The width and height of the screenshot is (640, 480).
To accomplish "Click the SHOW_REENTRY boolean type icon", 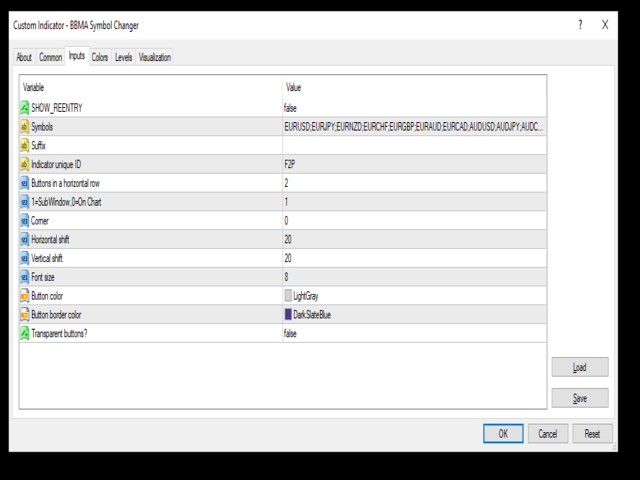I will tap(25, 108).
